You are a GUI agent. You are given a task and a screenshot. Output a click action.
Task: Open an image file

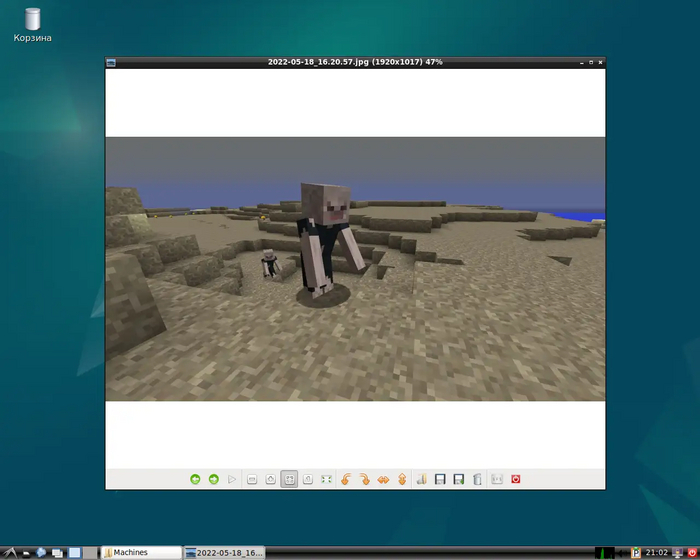coord(421,479)
